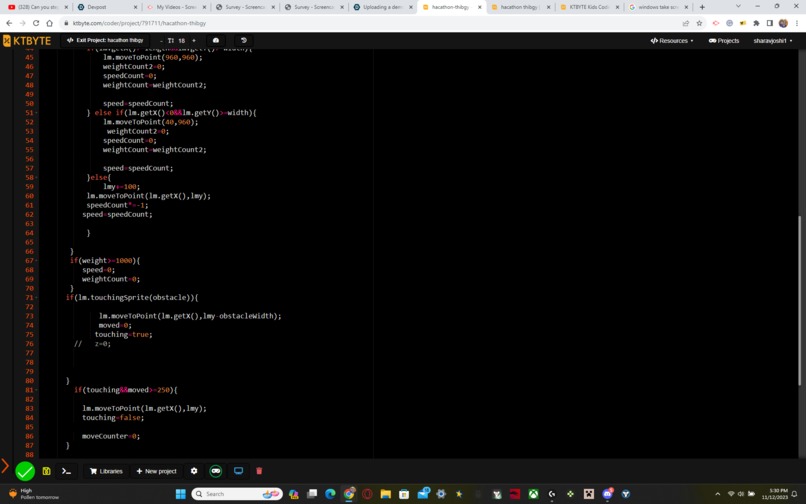Collapse code fold at line 51
Screen dimensions: 806x504
tap(36, 113)
